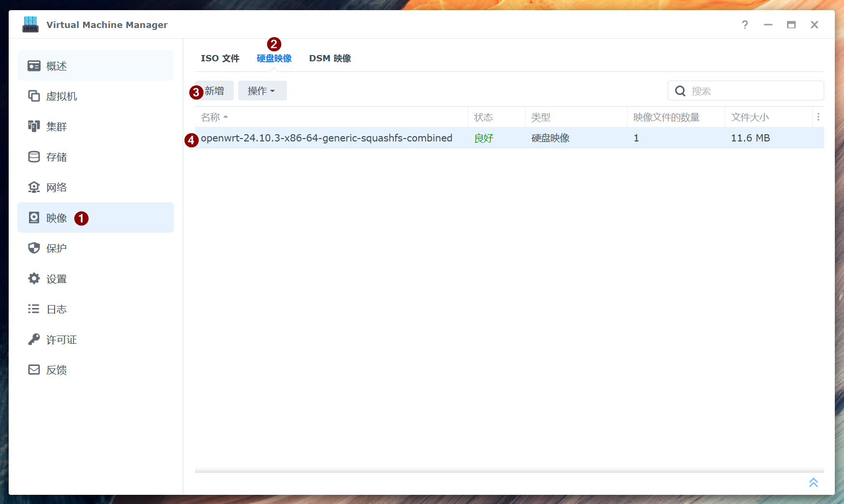Switch to the DSM 映像 tab
This screenshot has width=844, height=504.
(x=330, y=58)
